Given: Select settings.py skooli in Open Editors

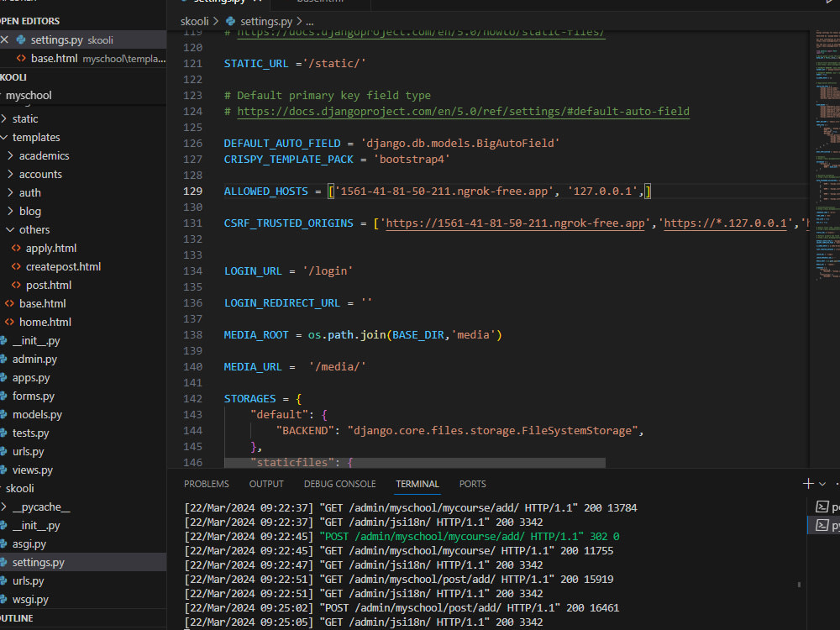Looking at the screenshot, I should click(x=83, y=39).
